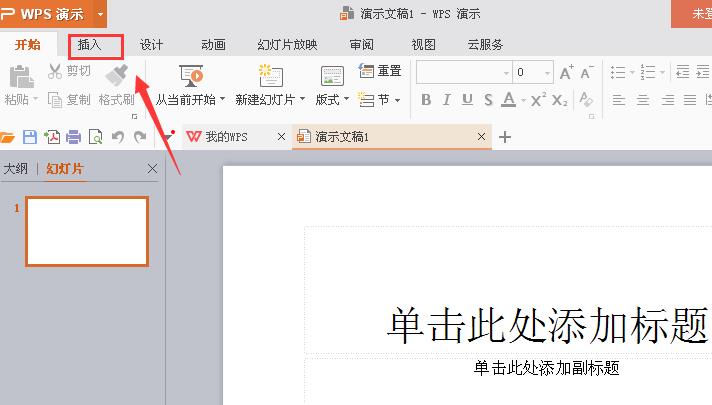Click the save disk icon

click(30, 137)
